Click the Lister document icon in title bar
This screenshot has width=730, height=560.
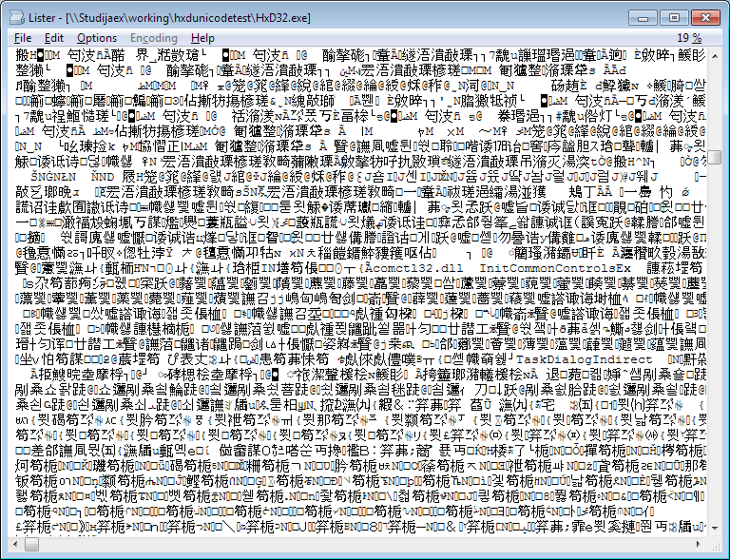(x=17, y=18)
